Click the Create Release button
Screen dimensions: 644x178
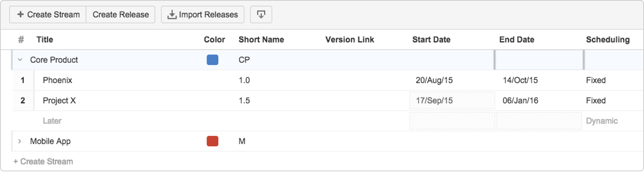coord(121,14)
